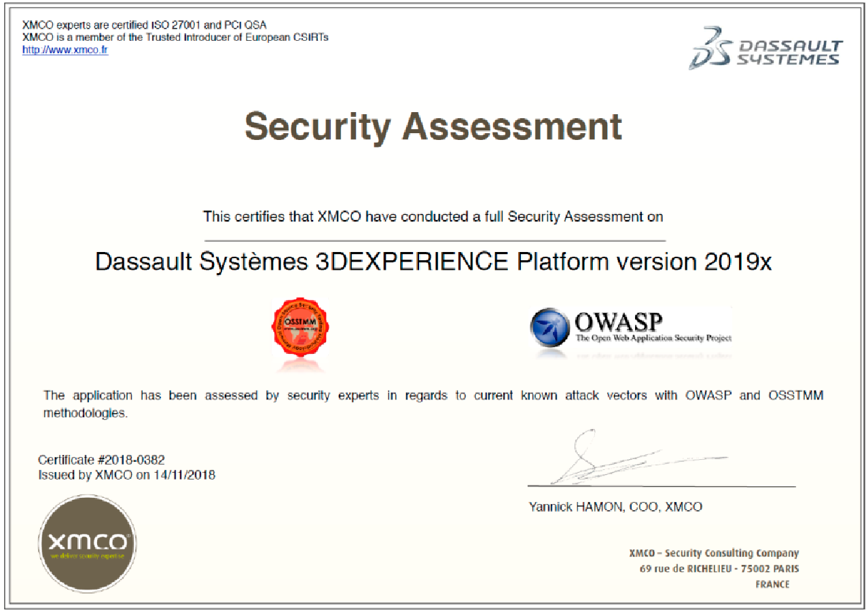Click the Trusted Introducer of European CSIRTs line
This screenshot has width=868, height=612.
coord(175,37)
